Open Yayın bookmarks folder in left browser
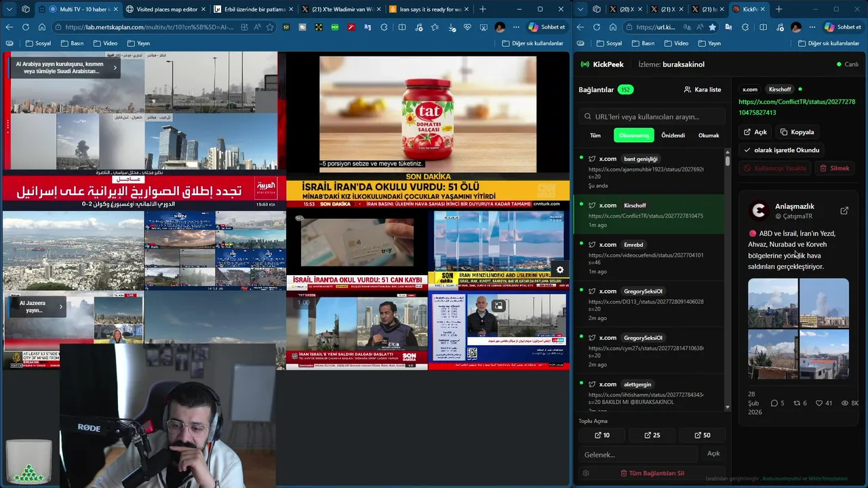868x488 pixels. [x=138, y=43]
